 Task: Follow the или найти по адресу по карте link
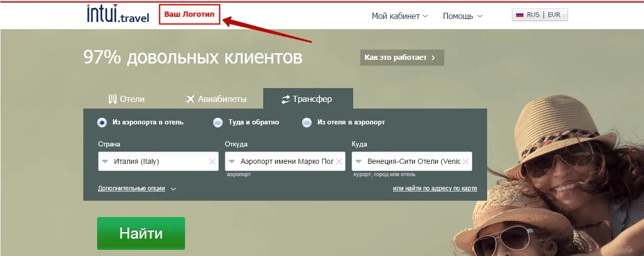pyautogui.click(x=435, y=188)
